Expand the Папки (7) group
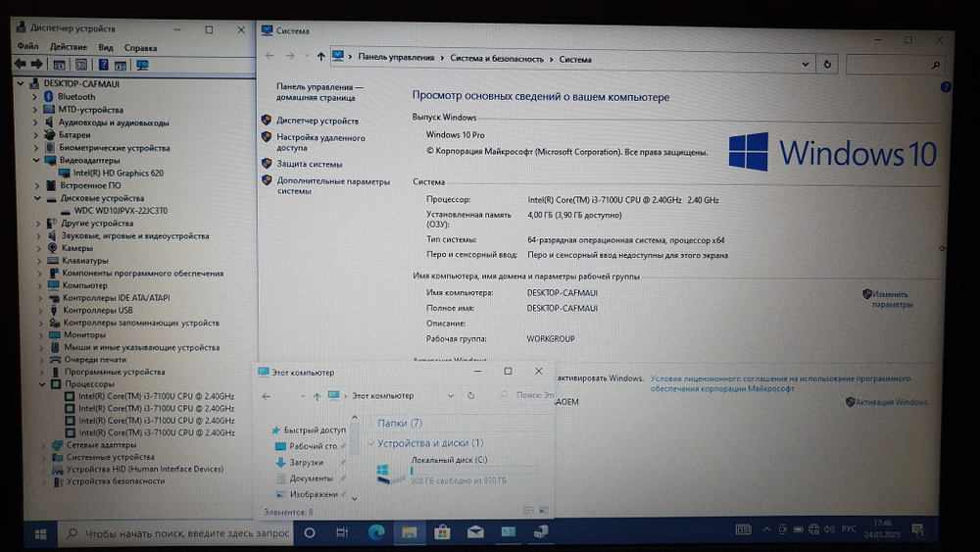Image resolution: width=980 pixels, height=552 pixels. (370, 424)
